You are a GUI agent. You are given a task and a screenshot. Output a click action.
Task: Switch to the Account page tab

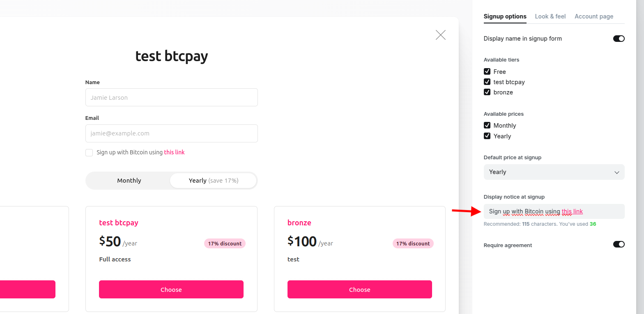click(x=594, y=16)
